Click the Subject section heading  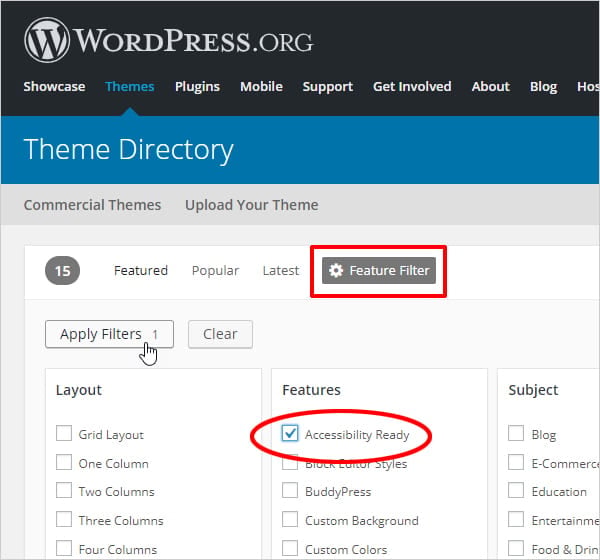tap(533, 390)
